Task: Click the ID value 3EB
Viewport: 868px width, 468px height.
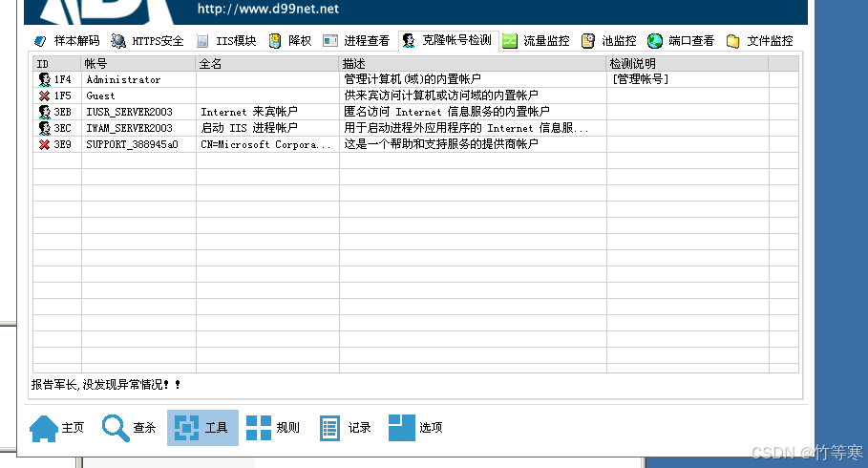Action: click(x=63, y=113)
